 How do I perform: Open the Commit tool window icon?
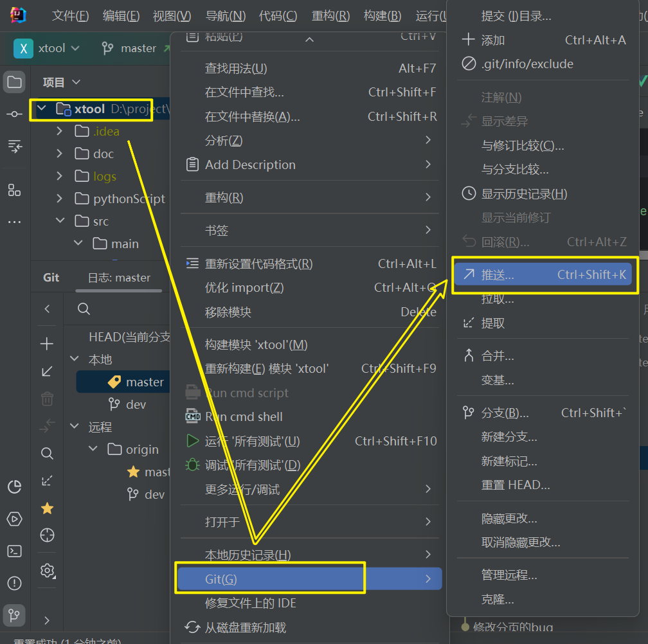(14, 114)
